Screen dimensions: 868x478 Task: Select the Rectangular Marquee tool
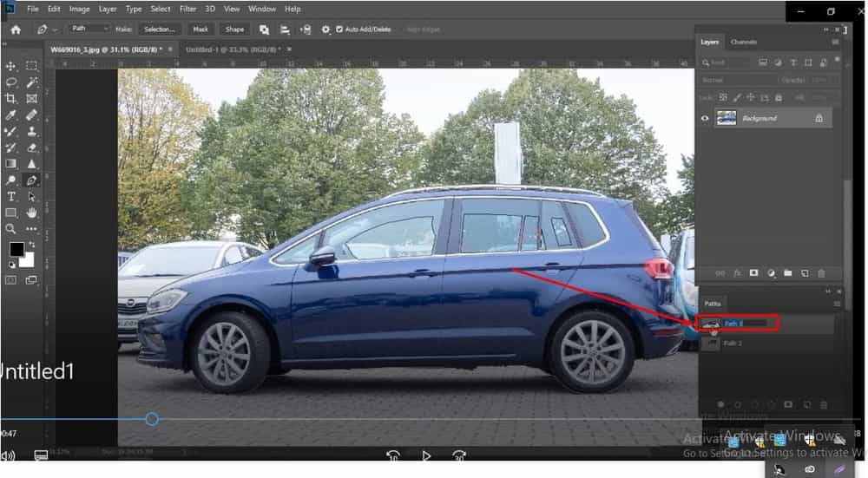(x=31, y=66)
